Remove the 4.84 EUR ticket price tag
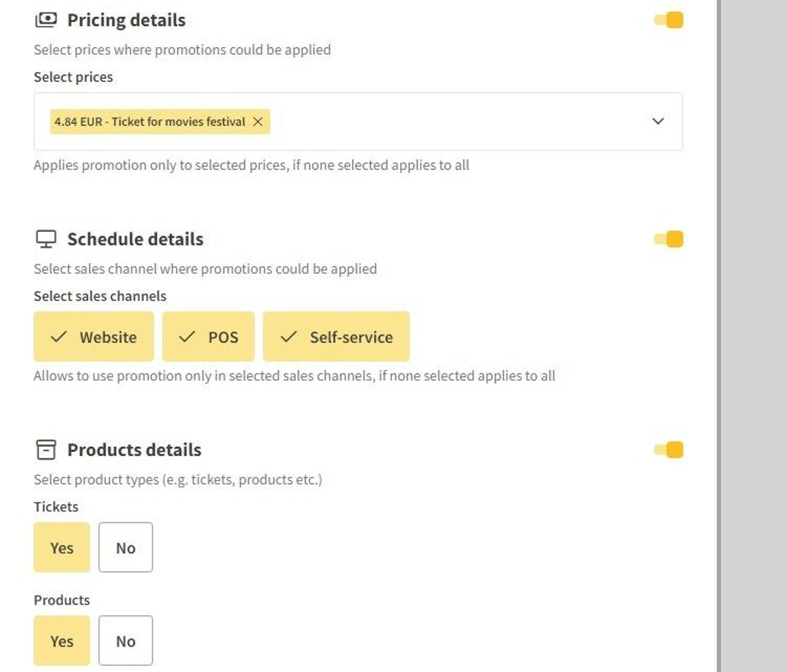This screenshot has height=672, width=787. pyautogui.click(x=258, y=122)
